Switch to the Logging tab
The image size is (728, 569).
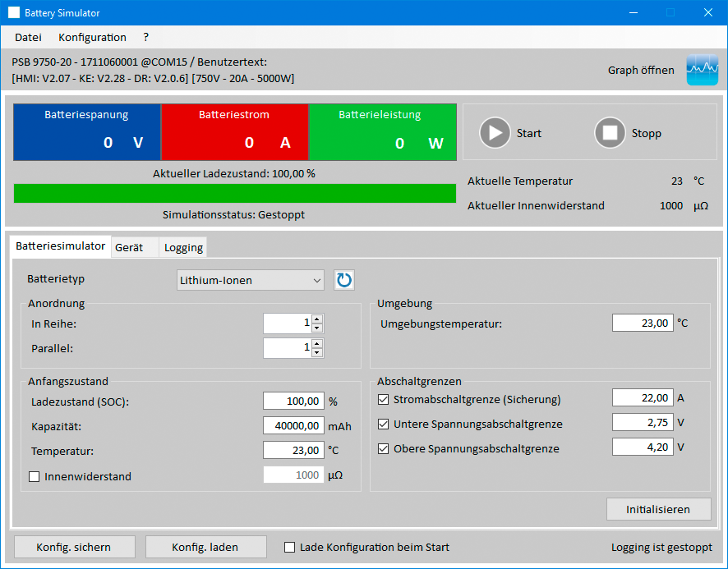tap(182, 247)
